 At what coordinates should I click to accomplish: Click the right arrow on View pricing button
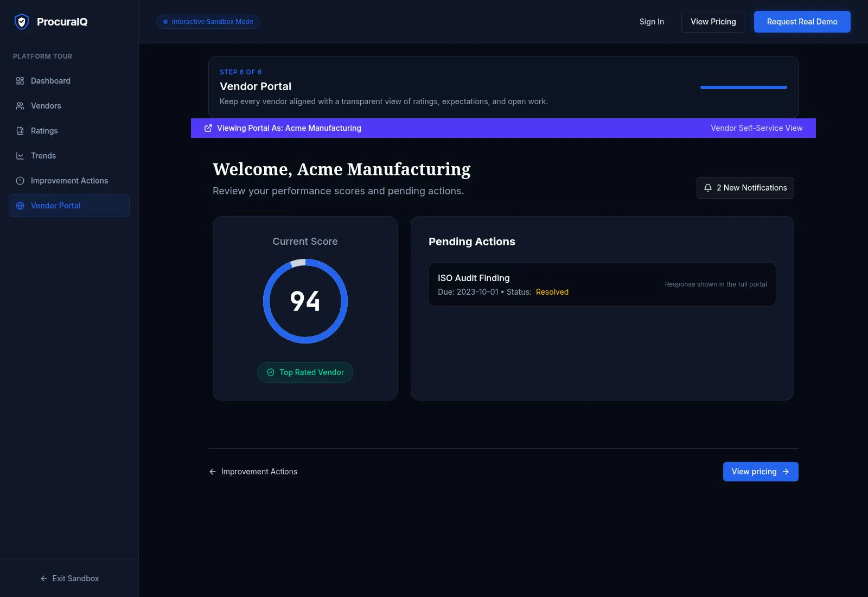tap(786, 472)
